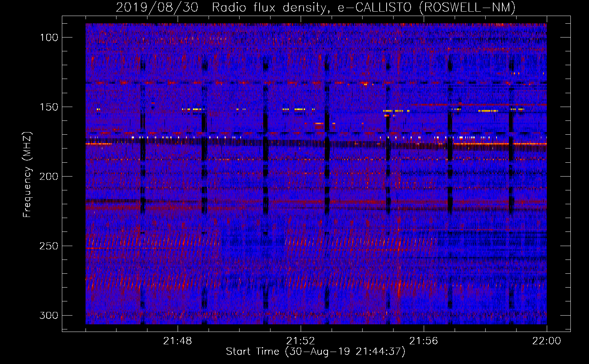Click the 250 frequency tick label
The image size is (589, 364).
(x=49, y=246)
